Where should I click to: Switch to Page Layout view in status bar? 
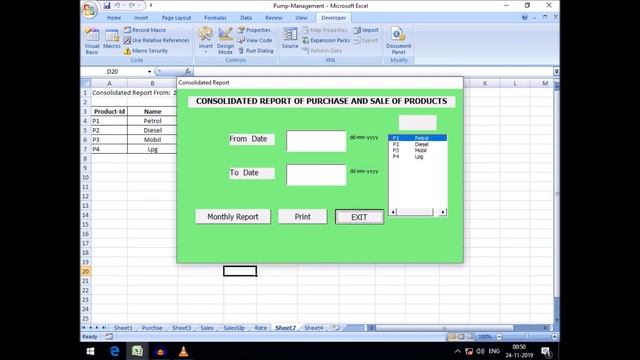point(461,337)
